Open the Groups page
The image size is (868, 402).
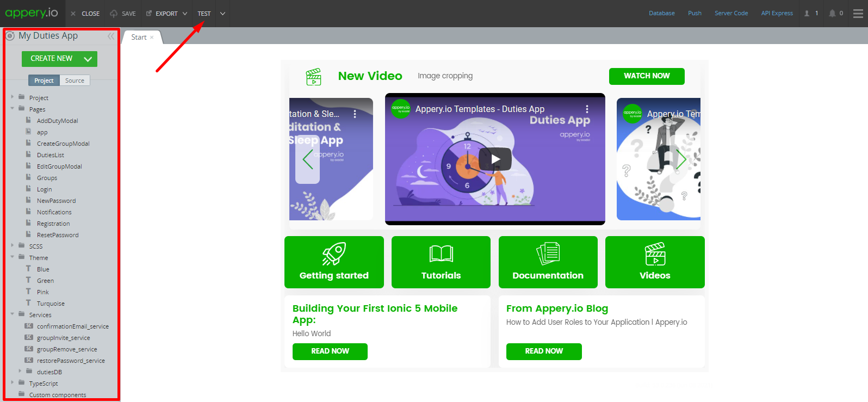(x=47, y=178)
